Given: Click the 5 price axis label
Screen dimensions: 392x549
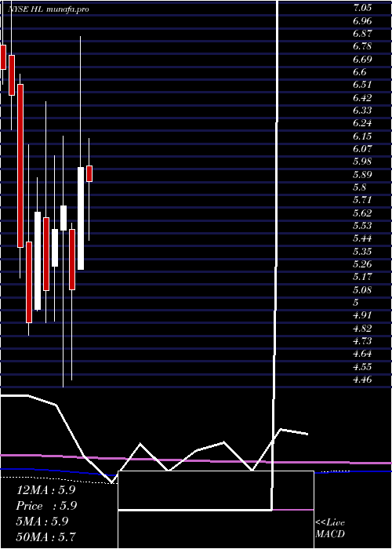Looking at the screenshot, I should pos(357,303).
